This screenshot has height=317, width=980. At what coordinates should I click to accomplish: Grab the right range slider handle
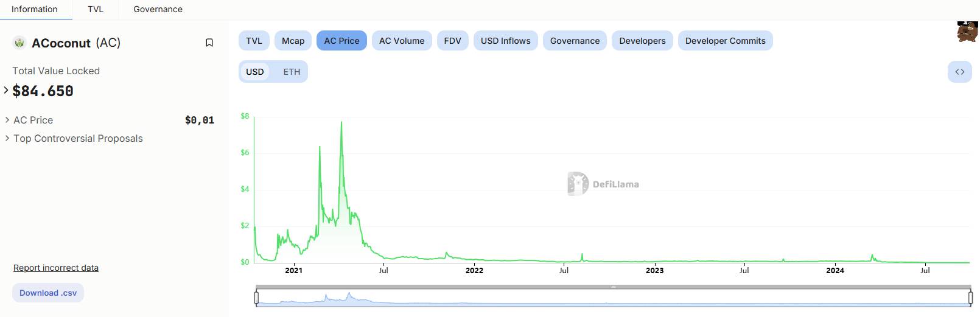(x=971, y=298)
